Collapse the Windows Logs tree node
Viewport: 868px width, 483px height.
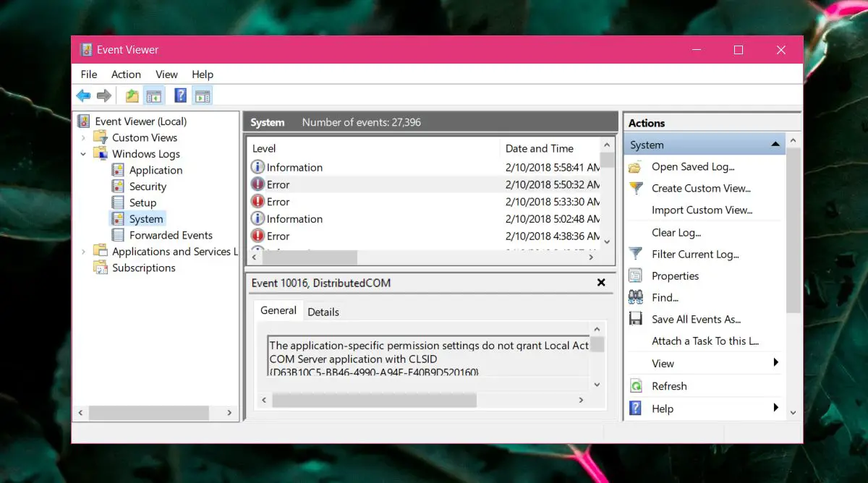tap(84, 154)
